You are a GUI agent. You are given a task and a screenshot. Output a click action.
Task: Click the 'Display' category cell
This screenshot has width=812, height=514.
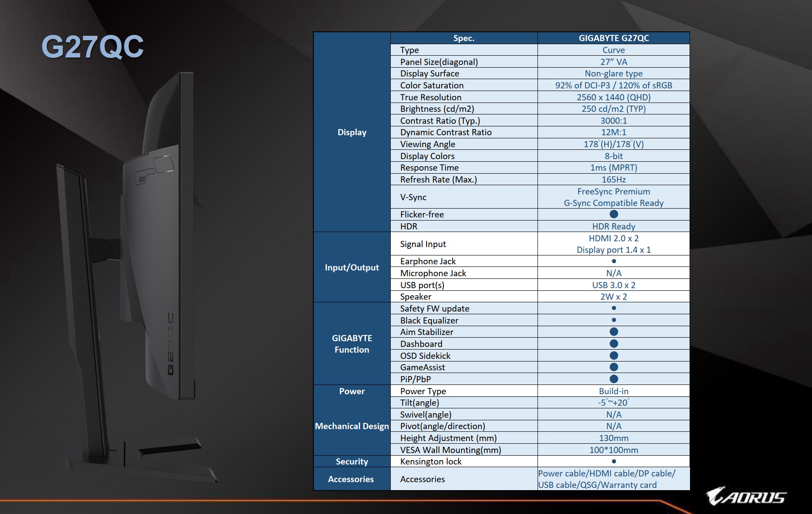pyautogui.click(x=352, y=132)
